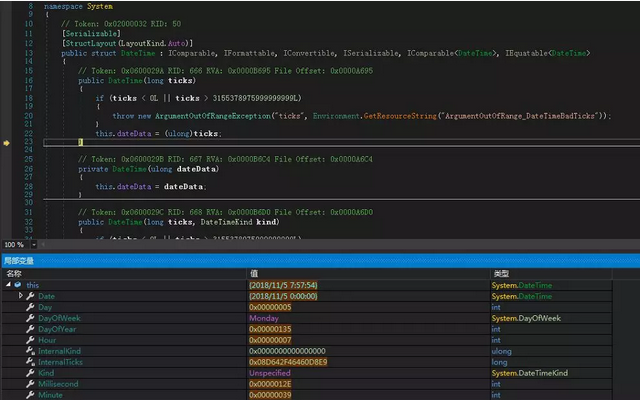Click the Hour value 0x00000007
Image resolution: width=640 pixels, height=400 pixels.
[x=270, y=340]
